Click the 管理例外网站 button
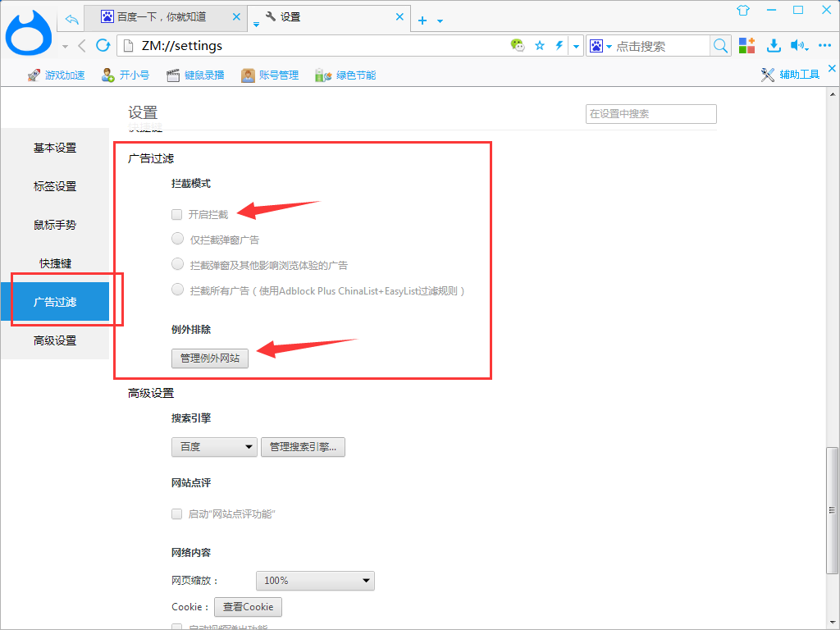The height and width of the screenshot is (630, 840). point(210,358)
